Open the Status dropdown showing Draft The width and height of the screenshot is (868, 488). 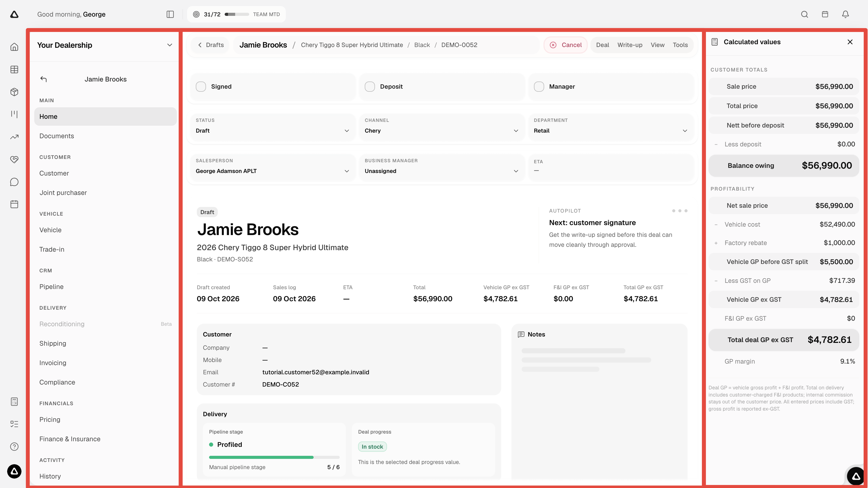pyautogui.click(x=273, y=127)
